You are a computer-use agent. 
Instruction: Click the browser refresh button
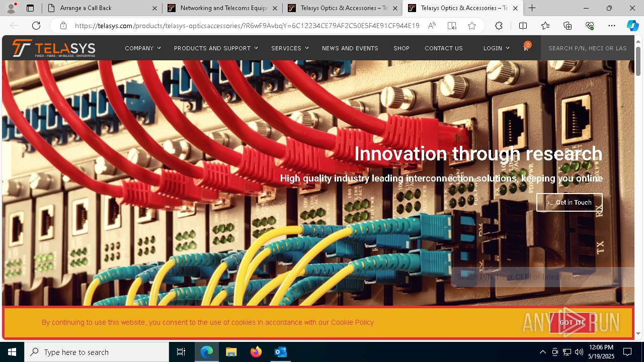coord(36,26)
